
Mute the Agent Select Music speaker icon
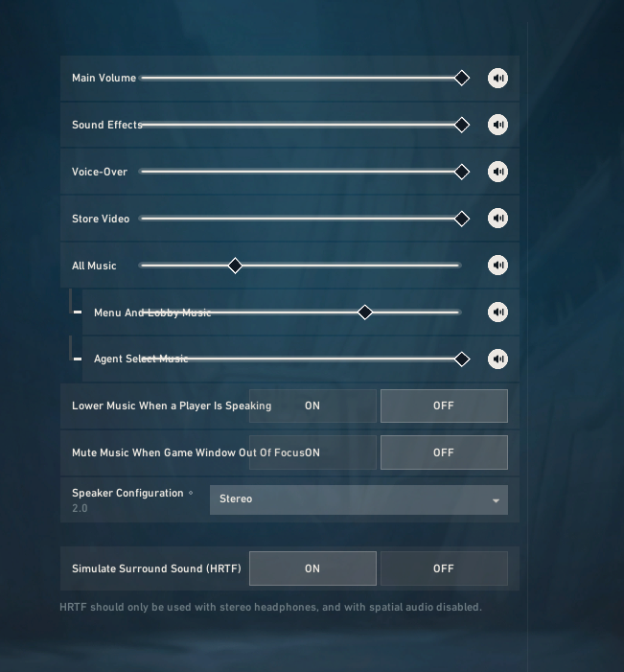[497, 359]
